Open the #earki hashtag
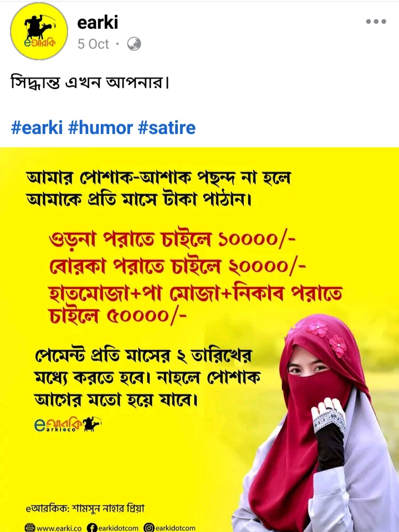This screenshot has width=399, height=532. (37, 128)
